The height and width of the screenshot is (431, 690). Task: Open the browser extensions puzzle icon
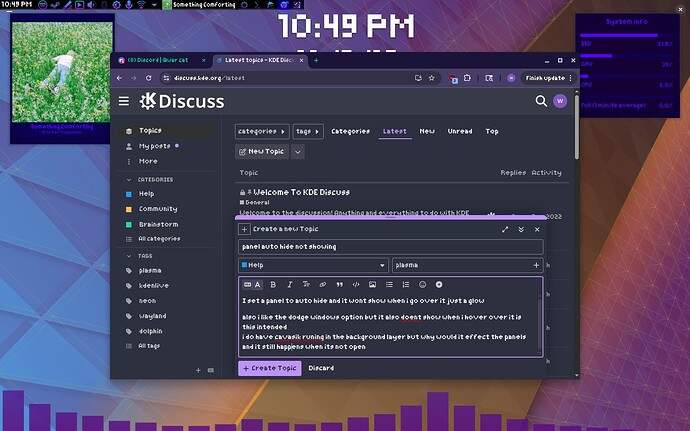pyautogui.click(x=467, y=78)
